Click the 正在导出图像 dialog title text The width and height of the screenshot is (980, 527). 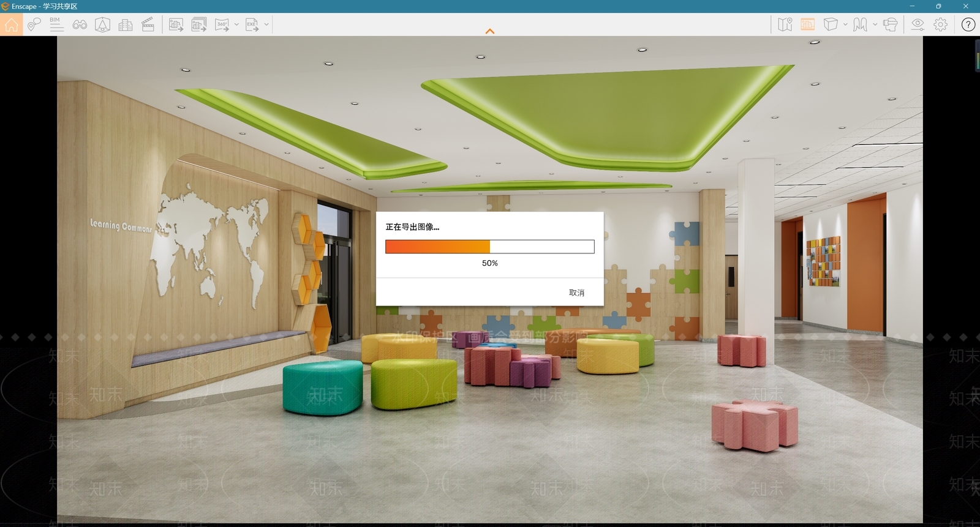pyautogui.click(x=412, y=227)
